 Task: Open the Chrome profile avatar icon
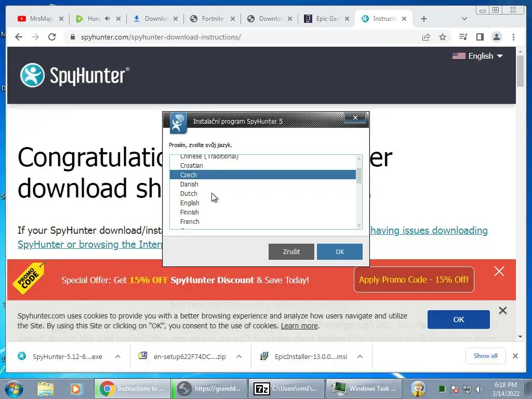click(497, 37)
